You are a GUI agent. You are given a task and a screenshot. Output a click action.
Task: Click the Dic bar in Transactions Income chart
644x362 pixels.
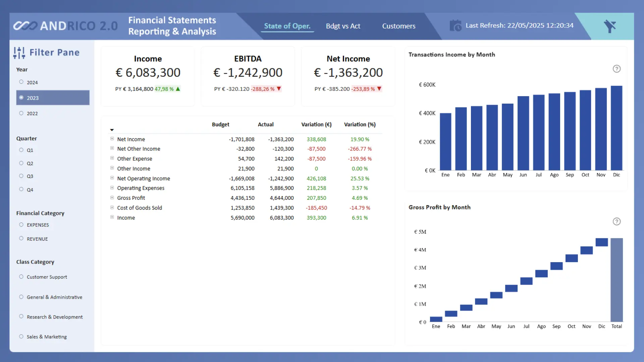tap(616, 128)
